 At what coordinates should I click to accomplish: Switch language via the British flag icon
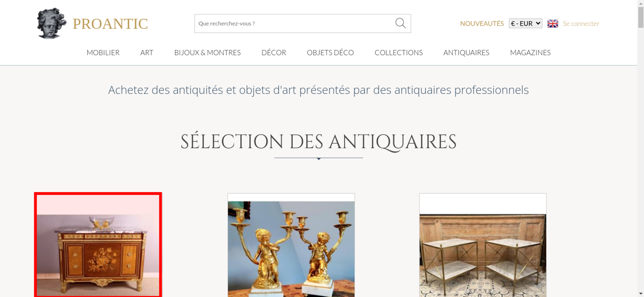[x=553, y=23]
